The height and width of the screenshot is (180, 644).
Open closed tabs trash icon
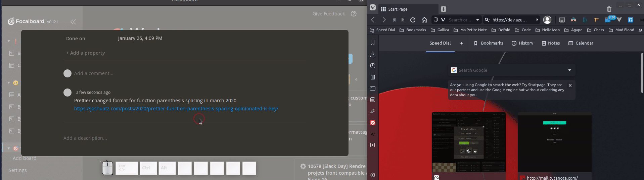(x=609, y=9)
